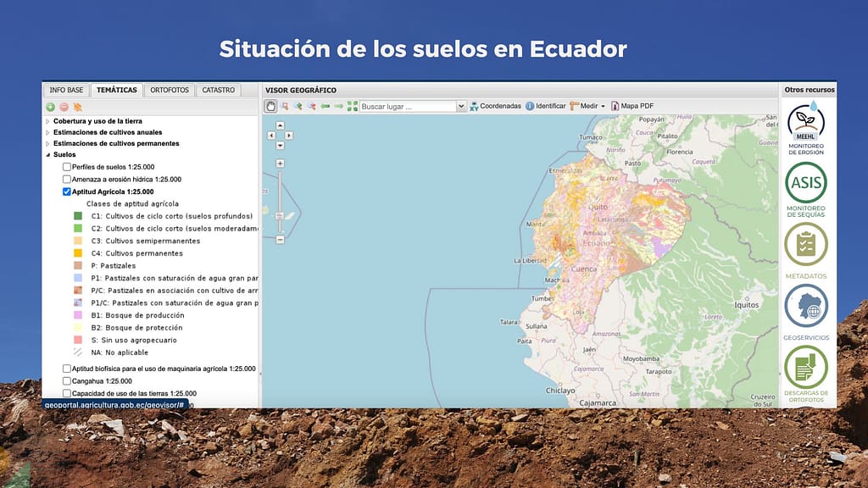Open the ASIS Monitoreo de Sequías icon
This screenshot has width=868, height=488.
(805, 182)
